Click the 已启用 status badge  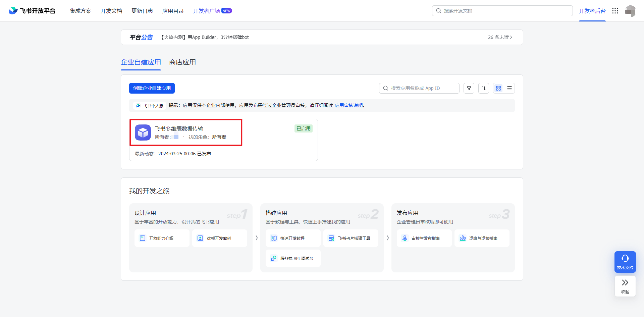[304, 128]
